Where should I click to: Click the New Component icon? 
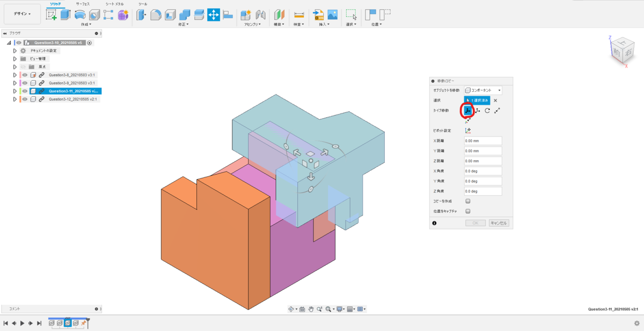pos(246,15)
